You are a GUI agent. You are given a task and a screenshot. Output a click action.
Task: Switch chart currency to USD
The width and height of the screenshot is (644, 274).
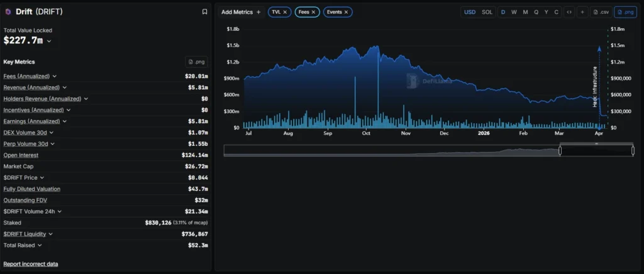[x=470, y=12]
